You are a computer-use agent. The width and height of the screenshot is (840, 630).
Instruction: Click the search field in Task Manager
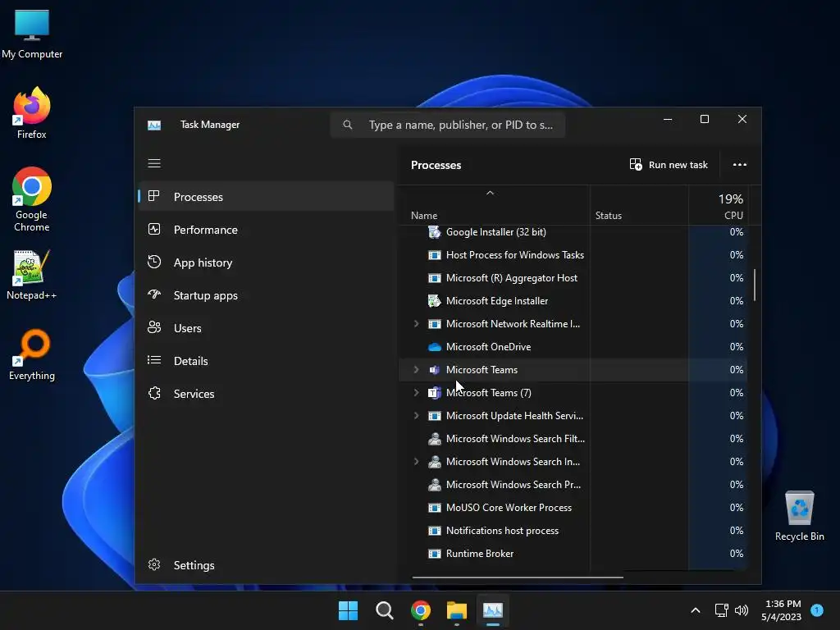[448, 125]
